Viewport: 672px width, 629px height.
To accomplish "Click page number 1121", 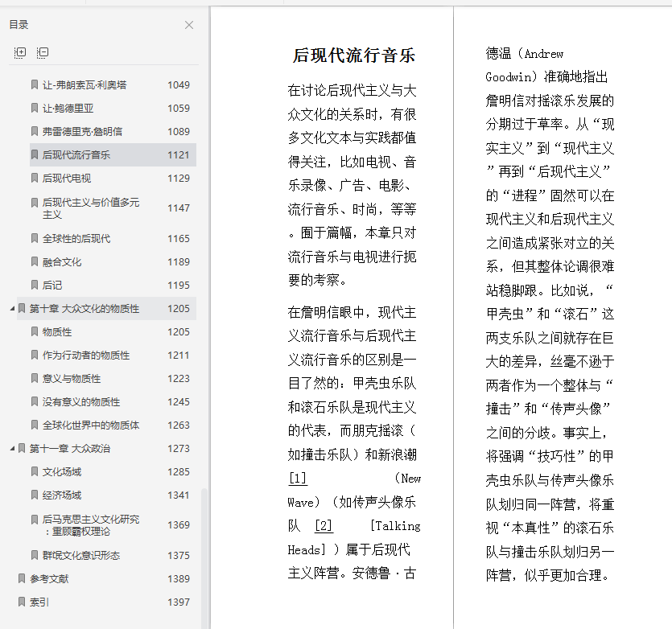I will click(x=179, y=155).
